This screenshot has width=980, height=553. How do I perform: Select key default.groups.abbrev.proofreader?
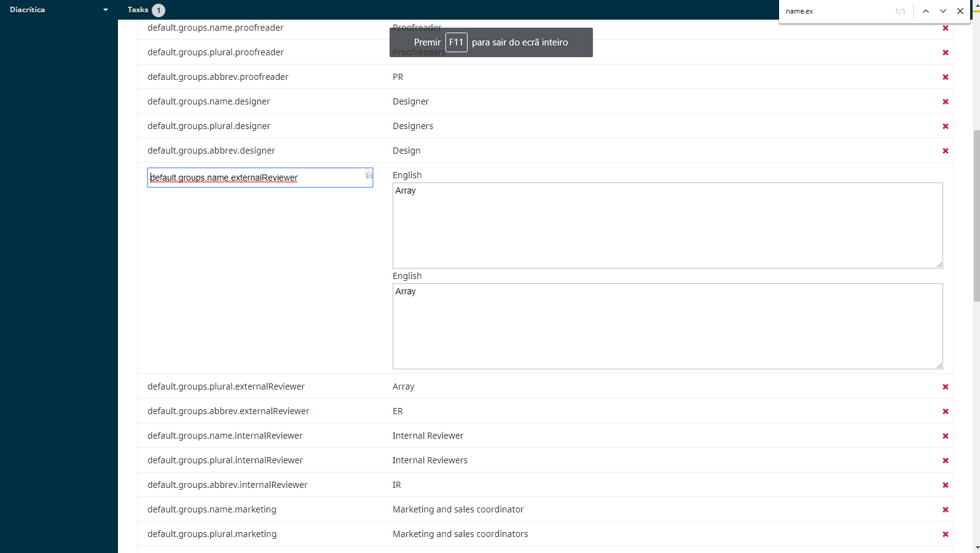pyautogui.click(x=218, y=77)
